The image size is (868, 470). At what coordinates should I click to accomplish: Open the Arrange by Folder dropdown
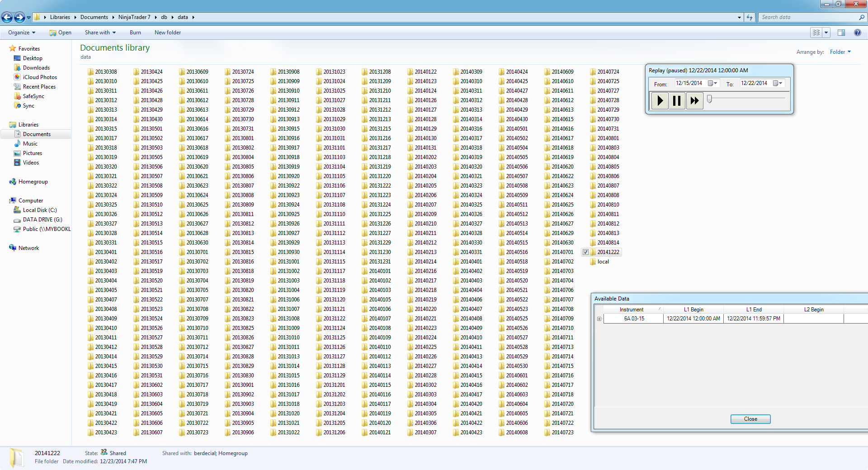point(840,52)
